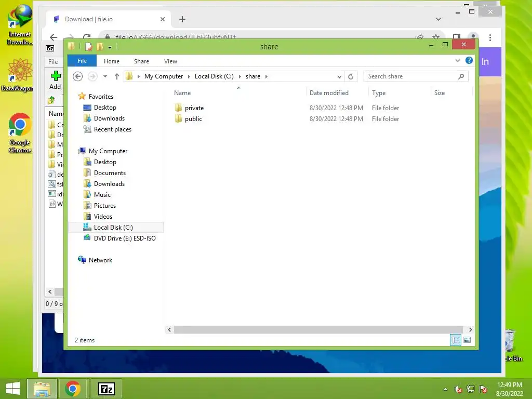Open the File menu in 7-Zip window
The image size is (532, 399).
(53, 61)
